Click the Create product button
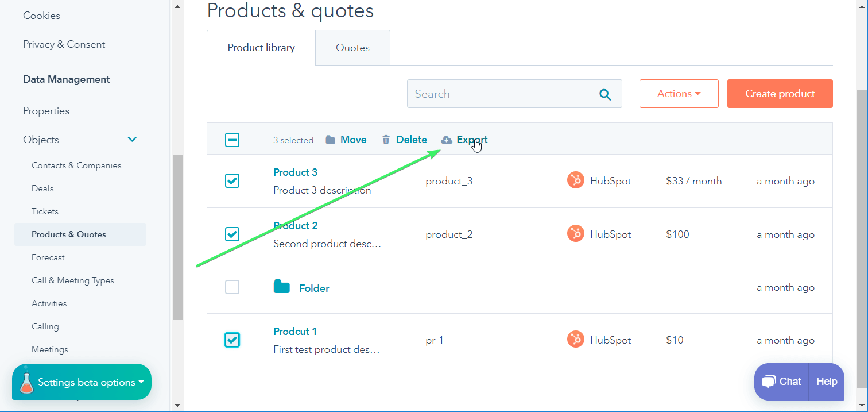 [x=780, y=93]
